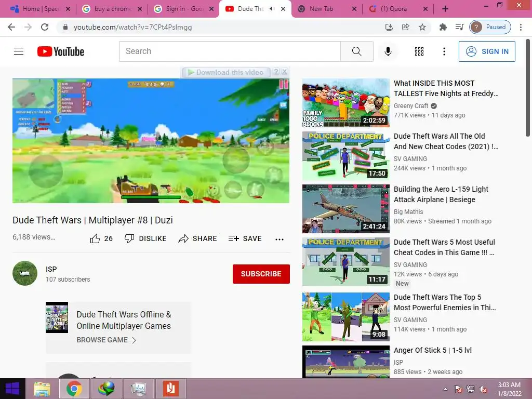Open the orange app on the taskbar
532x399 pixels.
coord(170,389)
